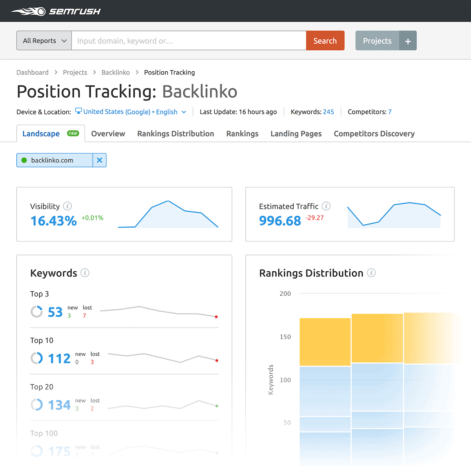Viewport: 471px width, 476px height.
Task: Expand the device and location chevron
Action: click(x=184, y=112)
